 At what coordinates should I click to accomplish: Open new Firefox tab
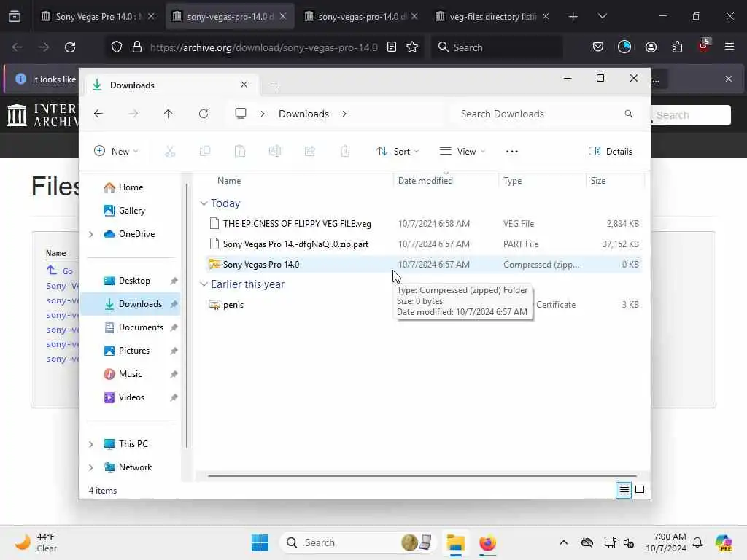point(573,17)
